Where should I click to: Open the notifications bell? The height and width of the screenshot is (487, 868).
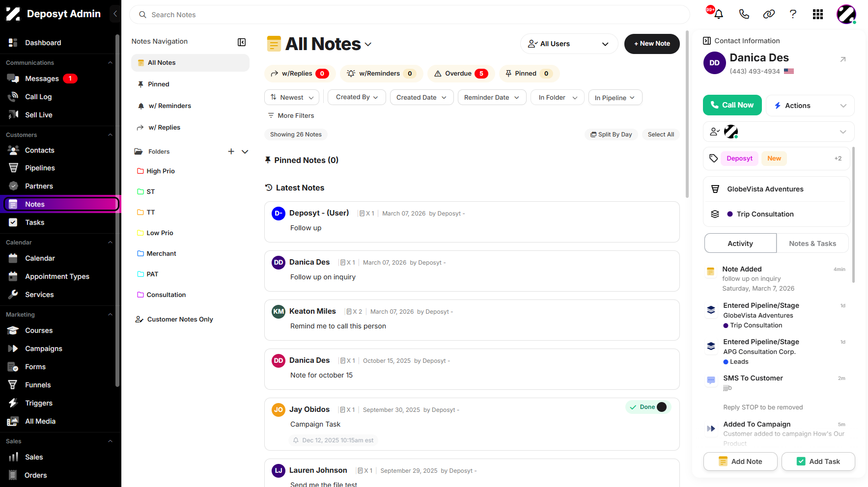click(x=719, y=14)
